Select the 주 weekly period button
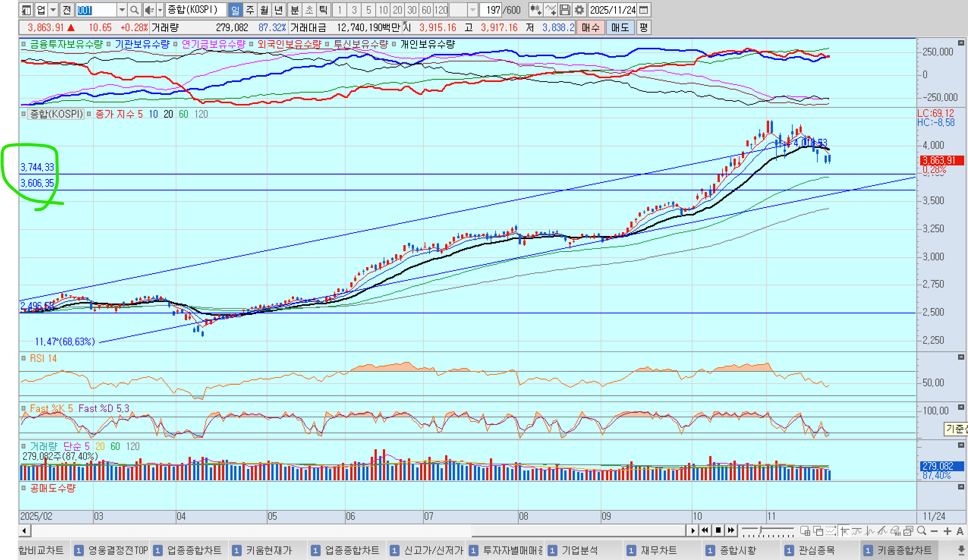The image size is (968, 560). pos(250,10)
